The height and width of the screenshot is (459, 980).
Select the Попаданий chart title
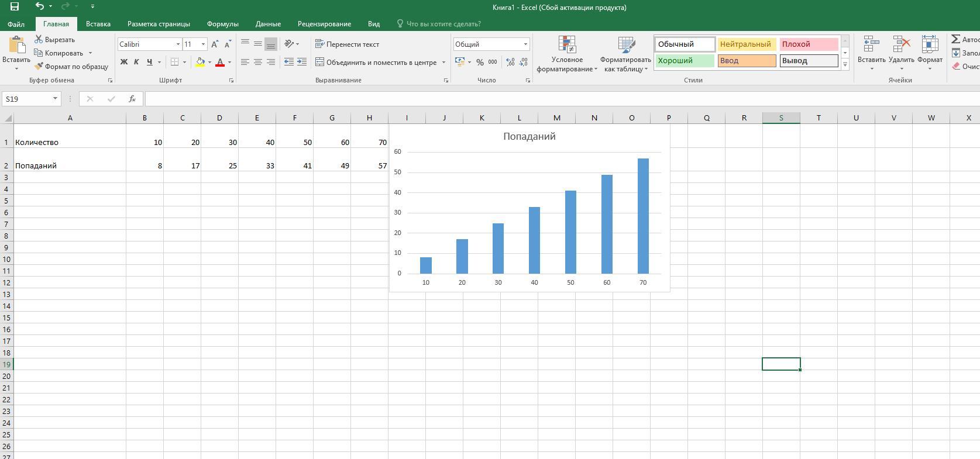click(529, 136)
